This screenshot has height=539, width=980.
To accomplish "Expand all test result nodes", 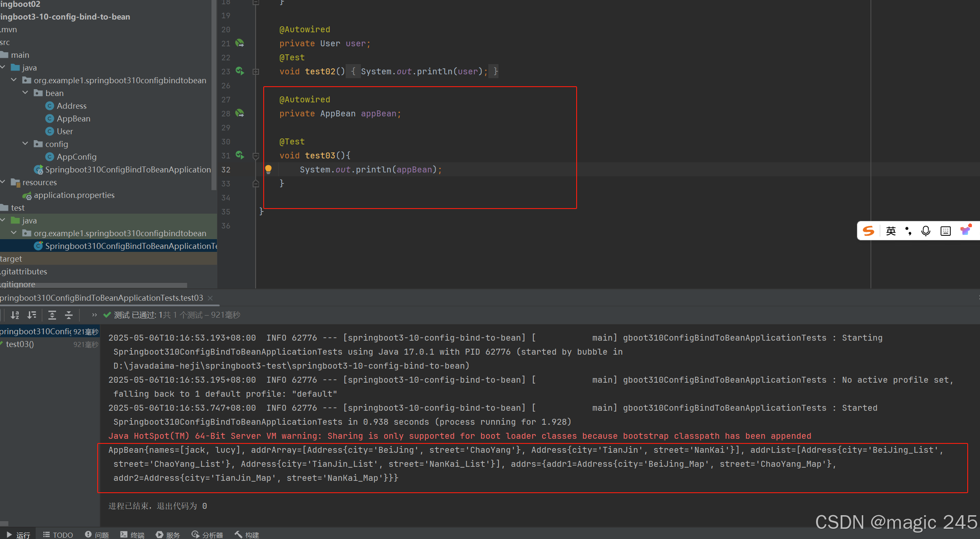I will 52,315.
